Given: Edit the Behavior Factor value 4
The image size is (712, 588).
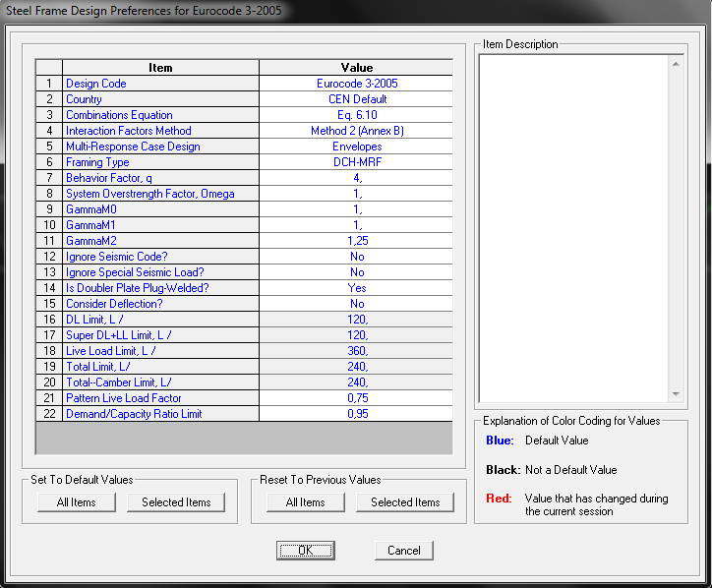Looking at the screenshot, I should [x=356, y=178].
